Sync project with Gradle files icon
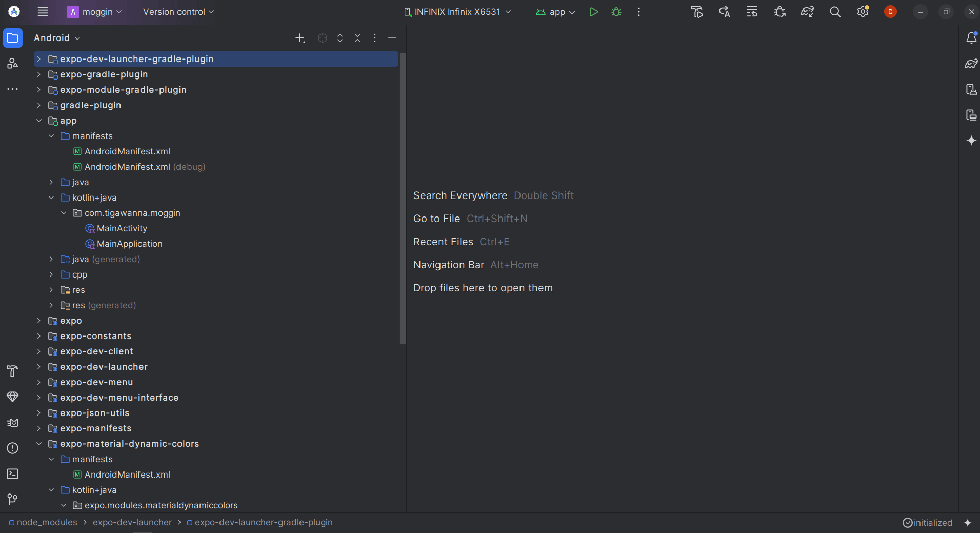980x533 pixels. (807, 12)
